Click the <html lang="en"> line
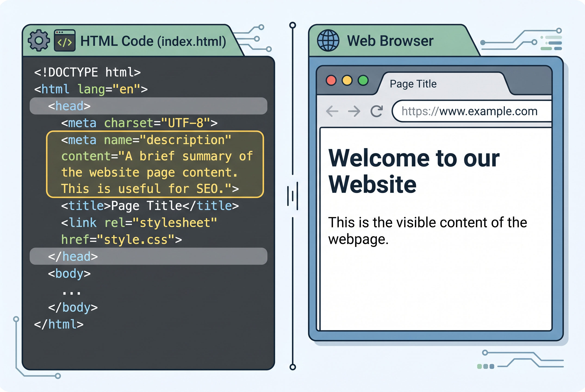This screenshot has width=585, height=392. (91, 89)
